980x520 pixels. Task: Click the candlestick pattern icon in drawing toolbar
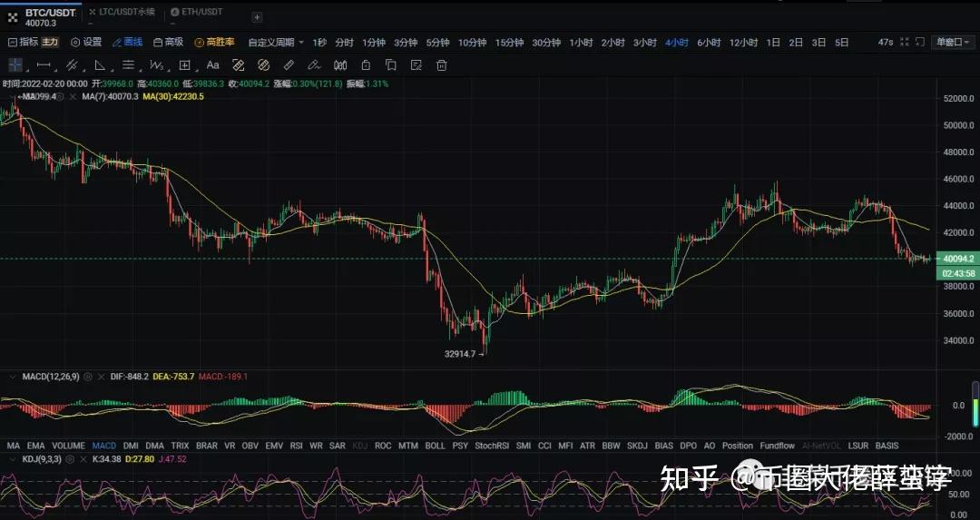[340, 65]
